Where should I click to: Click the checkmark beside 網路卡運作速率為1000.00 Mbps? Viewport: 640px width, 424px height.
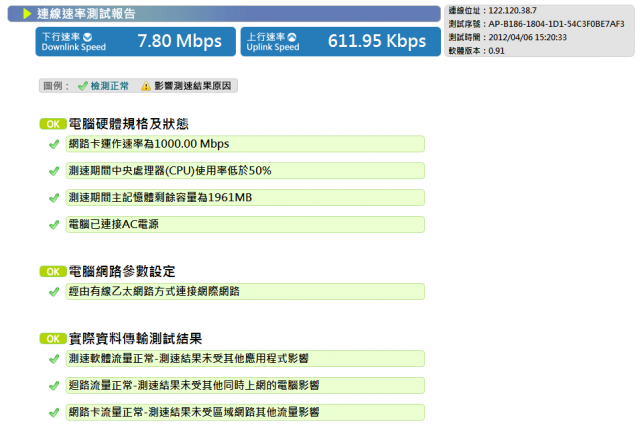54,144
